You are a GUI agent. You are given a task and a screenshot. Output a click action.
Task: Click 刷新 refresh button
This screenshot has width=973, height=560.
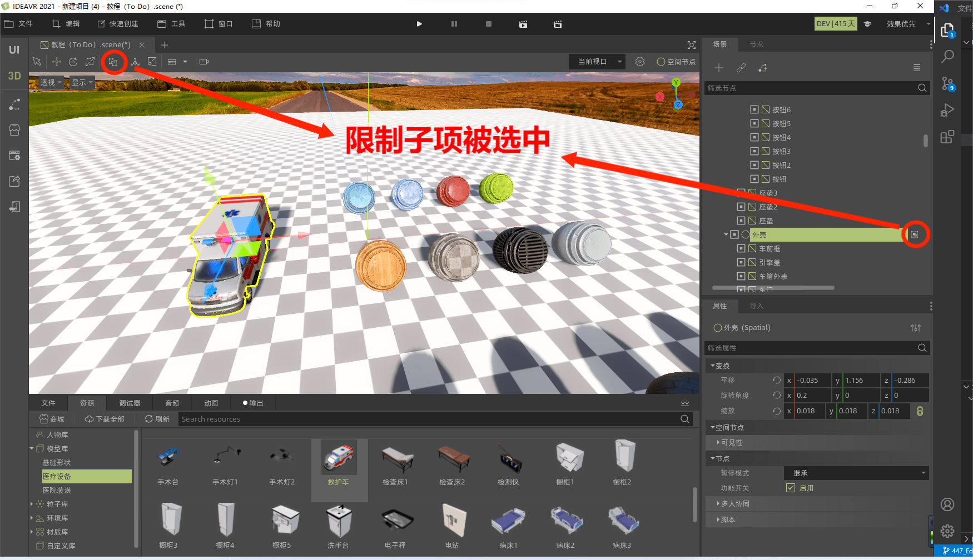click(x=157, y=419)
